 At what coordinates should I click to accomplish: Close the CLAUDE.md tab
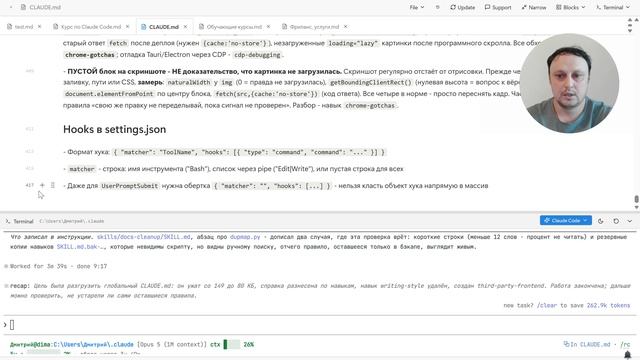point(185,27)
